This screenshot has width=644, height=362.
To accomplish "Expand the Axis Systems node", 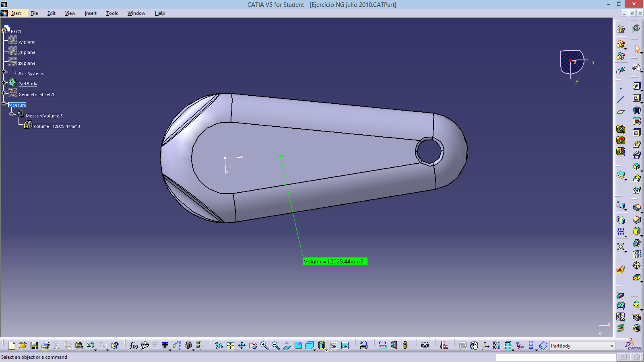I will (x=4, y=72).
